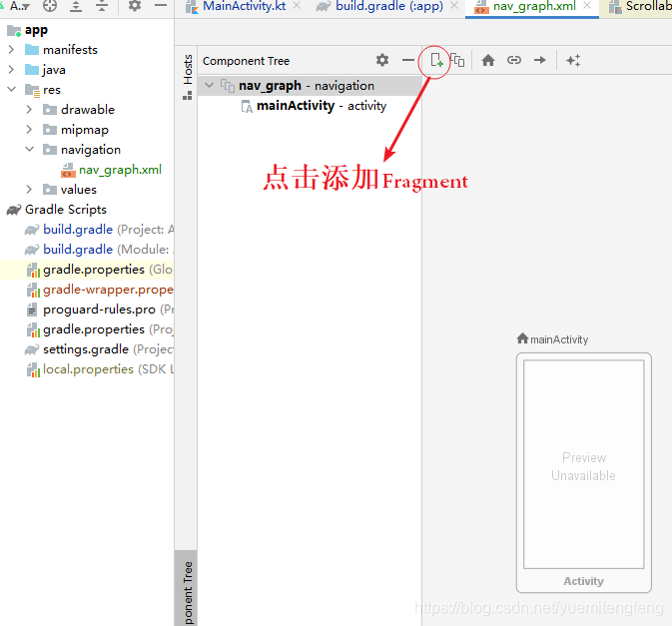Screen dimensions: 672x626
Task: Switch to the build.gradle (:app) tab
Action: click(x=389, y=6)
